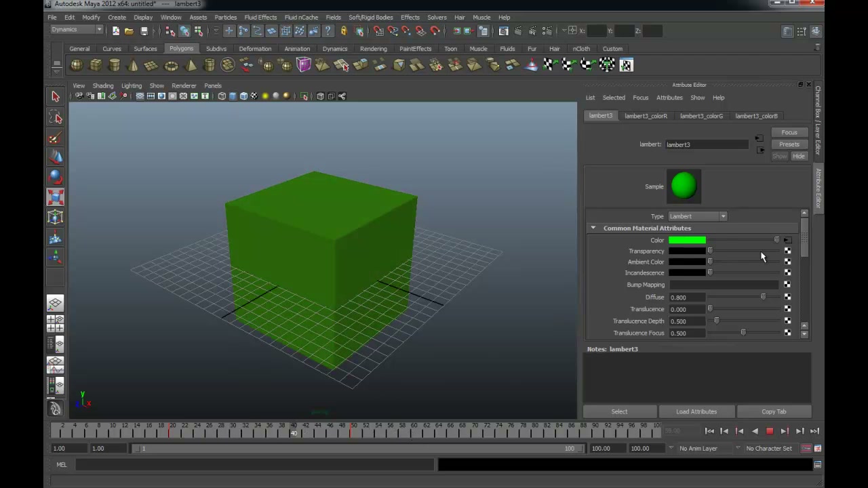Open viewport Panels menu

click(x=213, y=86)
